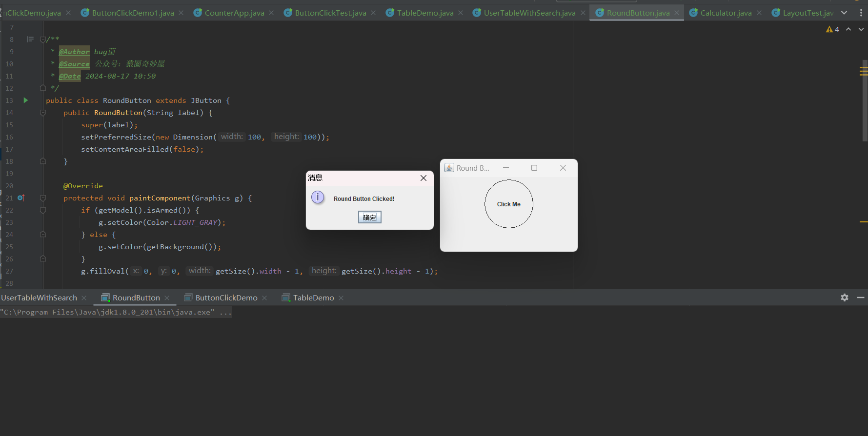Screen dimensions: 868x436
Task: Collapse the RoundButton constructor at line 14
Action: [x=43, y=113]
